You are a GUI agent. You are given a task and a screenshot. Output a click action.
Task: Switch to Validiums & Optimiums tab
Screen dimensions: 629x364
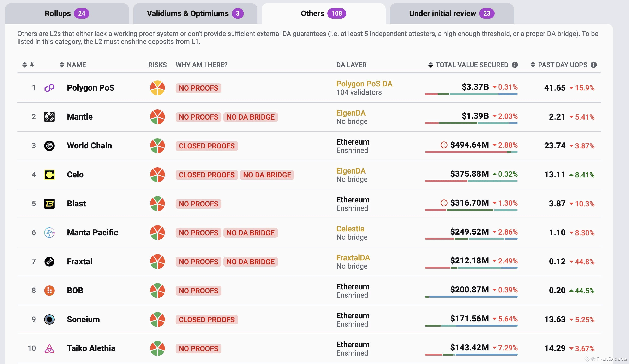[x=195, y=13]
